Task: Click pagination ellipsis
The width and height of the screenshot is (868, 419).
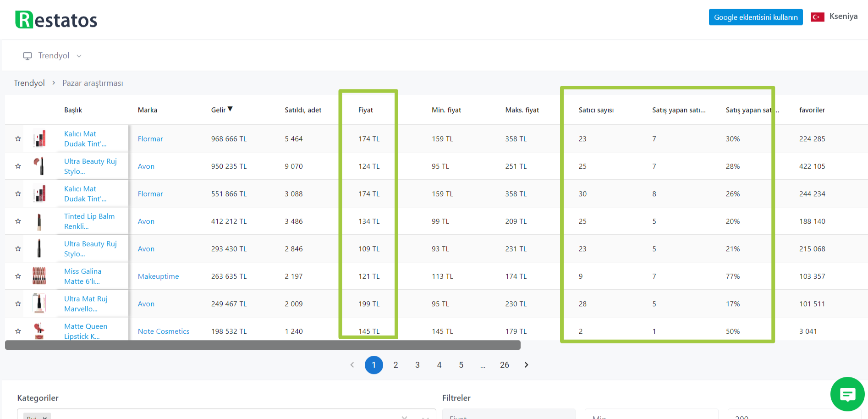Action: pyautogui.click(x=483, y=365)
